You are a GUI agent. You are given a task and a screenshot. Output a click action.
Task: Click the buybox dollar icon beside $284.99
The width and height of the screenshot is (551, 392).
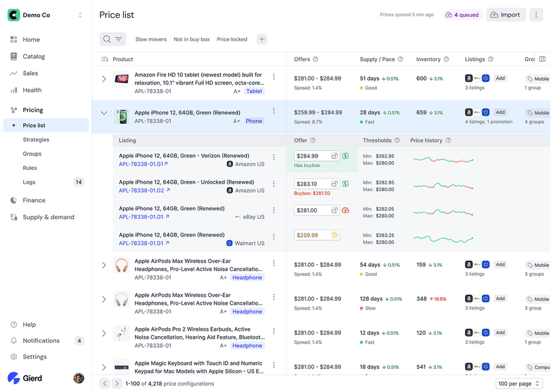[346, 156]
